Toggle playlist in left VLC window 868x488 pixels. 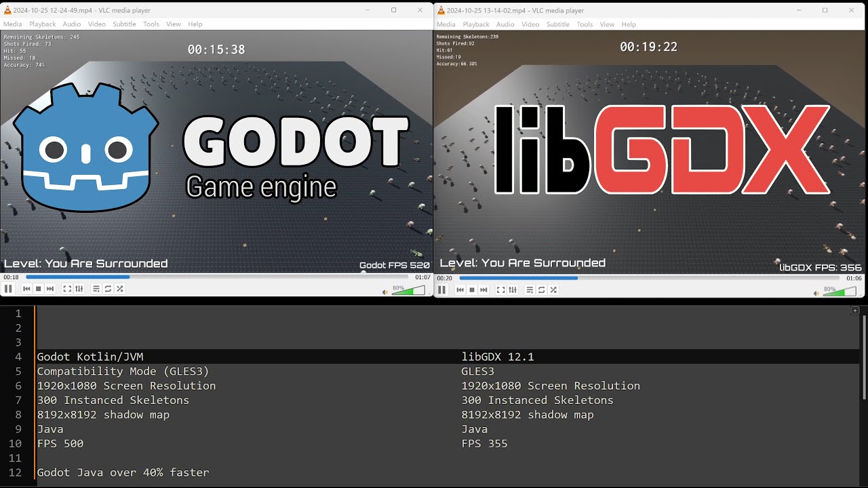(x=96, y=289)
